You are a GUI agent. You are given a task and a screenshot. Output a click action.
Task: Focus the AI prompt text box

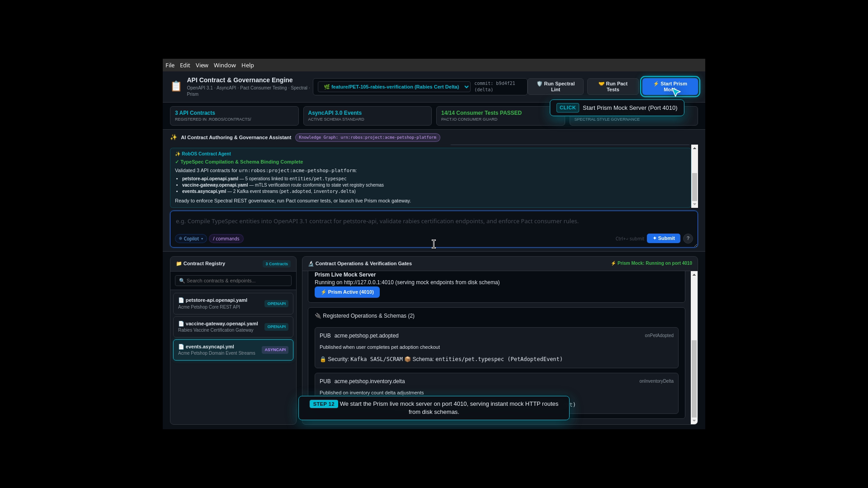(434, 221)
